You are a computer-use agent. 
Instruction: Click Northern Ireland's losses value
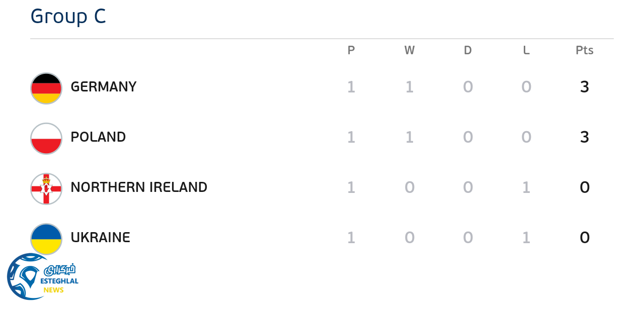tap(526, 187)
